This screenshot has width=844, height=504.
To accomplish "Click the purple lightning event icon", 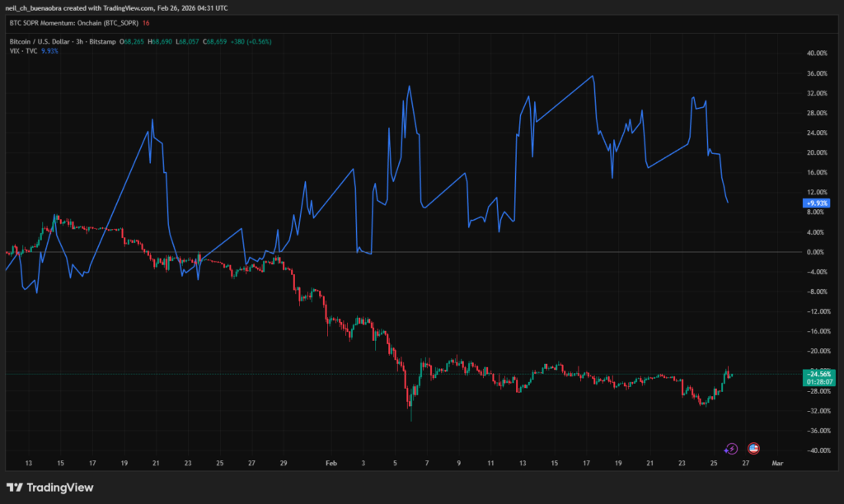I will 731,449.
